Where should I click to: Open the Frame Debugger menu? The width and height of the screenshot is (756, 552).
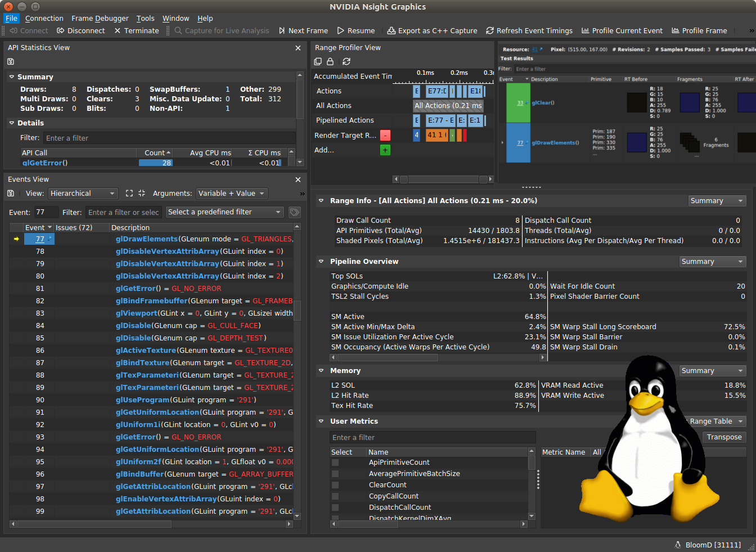coord(100,19)
